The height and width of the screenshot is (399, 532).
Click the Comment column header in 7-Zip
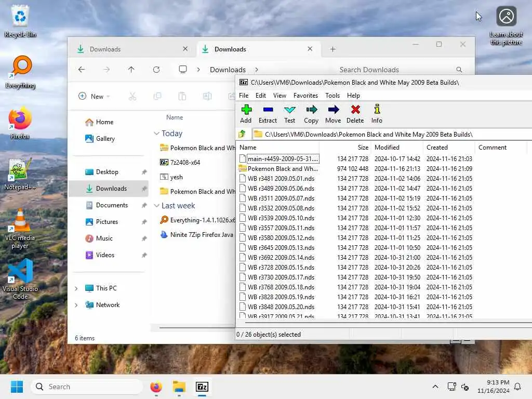coord(501,148)
